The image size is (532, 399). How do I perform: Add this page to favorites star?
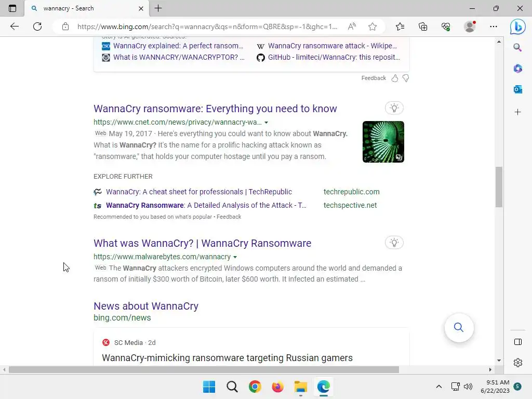point(373,26)
